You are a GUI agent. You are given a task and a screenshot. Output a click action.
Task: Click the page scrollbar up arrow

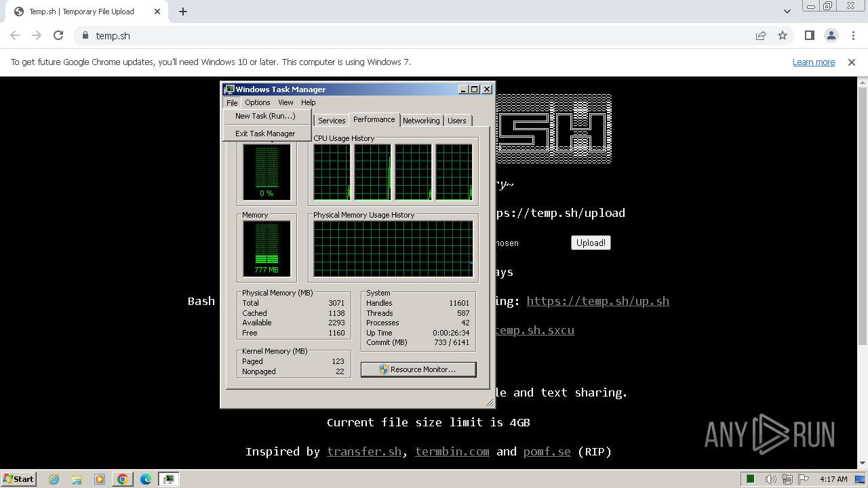[x=863, y=83]
